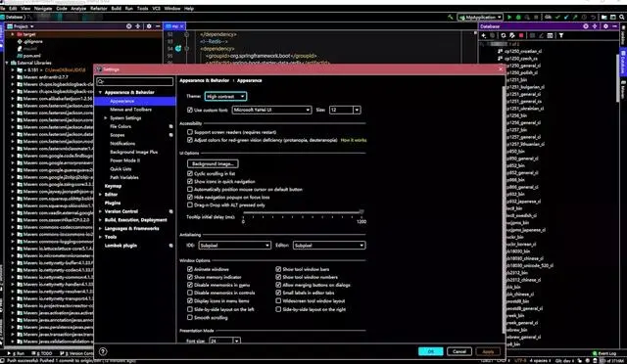Viewport: 627px width, 364px height.
Task: Click the Build project hammer icon
Action: point(451,18)
